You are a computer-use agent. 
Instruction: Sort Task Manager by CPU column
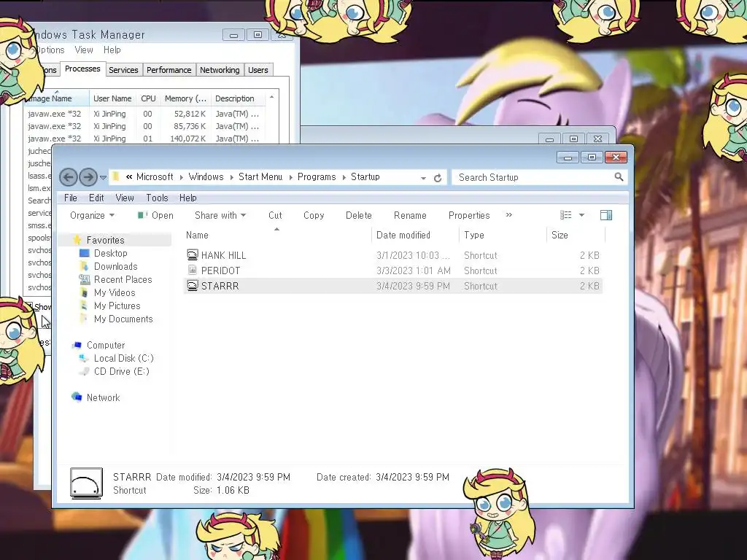pos(148,98)
